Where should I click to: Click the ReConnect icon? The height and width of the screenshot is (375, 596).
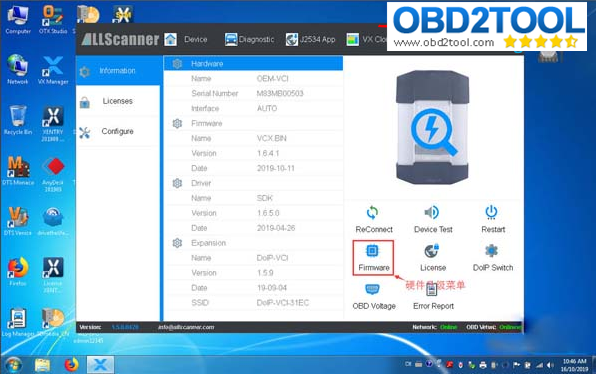pos(372,212)
